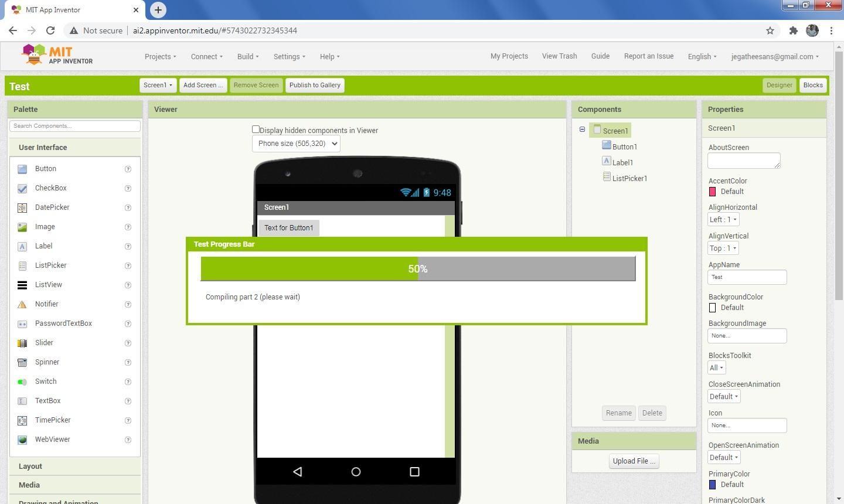
Task: Change the AccentColor swatch
Action: [712, 192]
